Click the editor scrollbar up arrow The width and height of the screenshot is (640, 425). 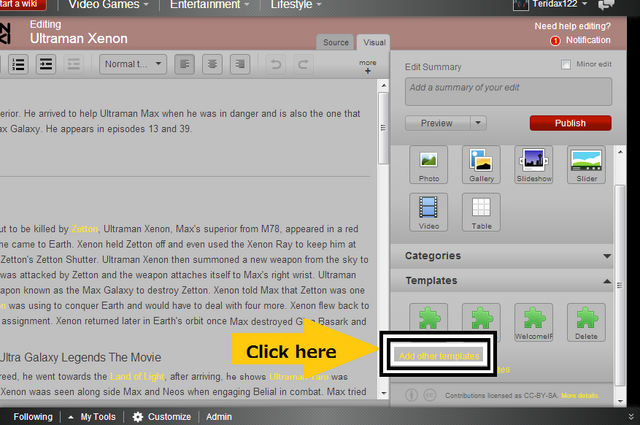point(384,85)
